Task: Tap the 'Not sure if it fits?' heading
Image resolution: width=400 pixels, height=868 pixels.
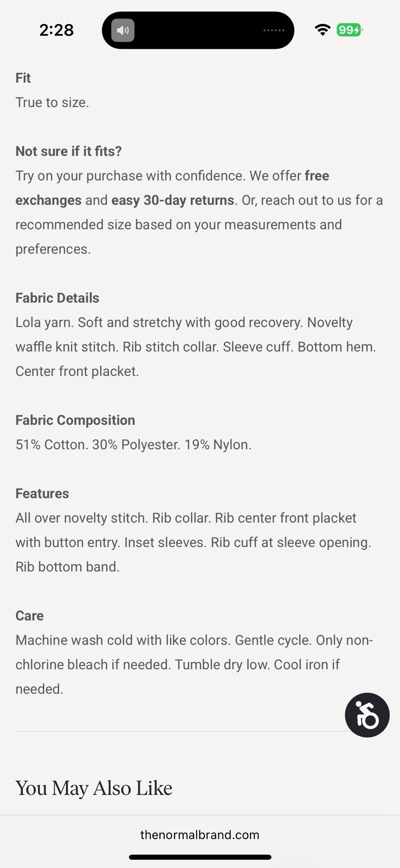Action: click(68, 151)
